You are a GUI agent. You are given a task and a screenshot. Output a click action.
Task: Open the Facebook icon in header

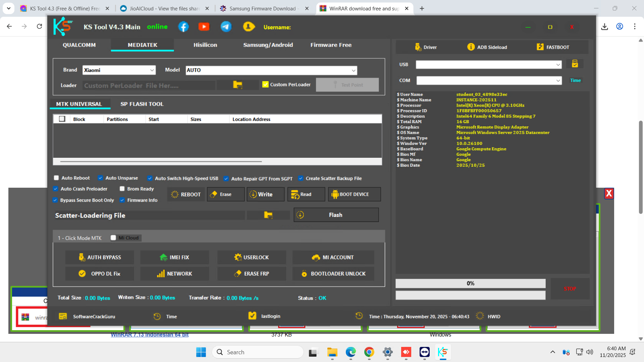183,27
